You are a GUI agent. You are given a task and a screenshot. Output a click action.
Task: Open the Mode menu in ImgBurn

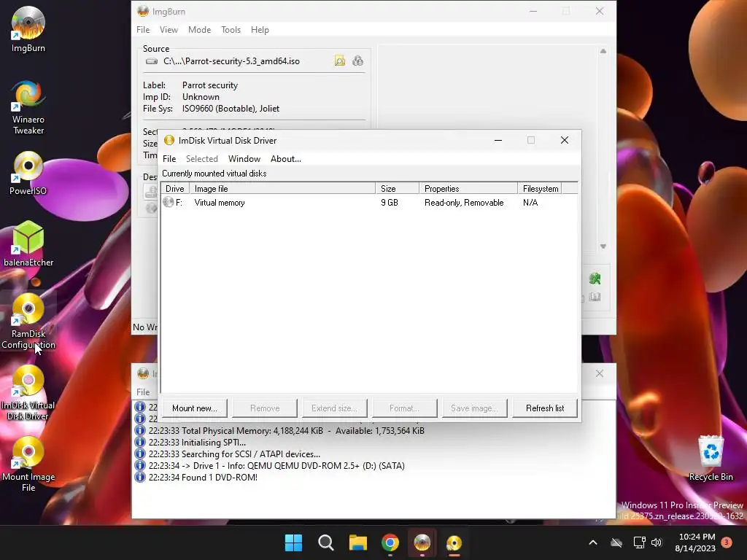[x=200, y=29]
